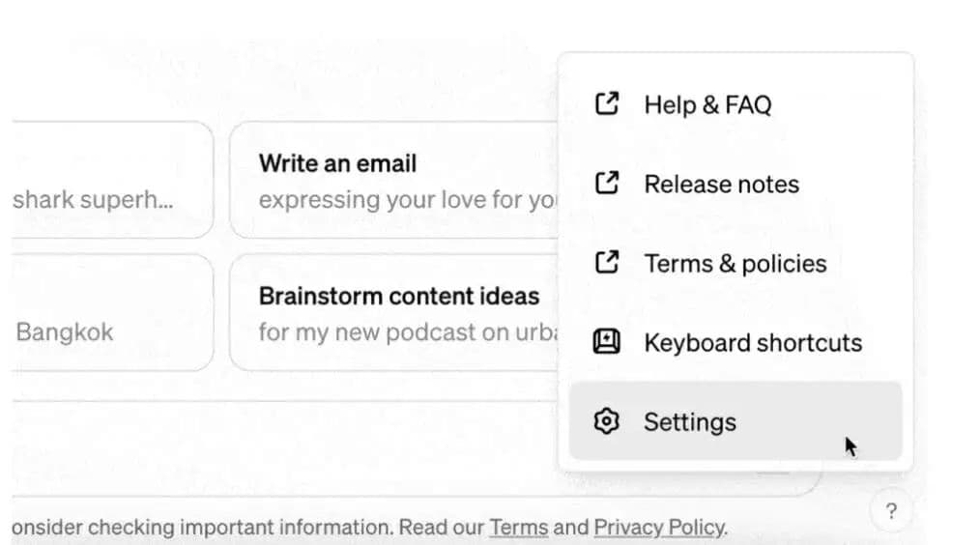Click the 'expressing your love' subtitle text

coord(408,200)
